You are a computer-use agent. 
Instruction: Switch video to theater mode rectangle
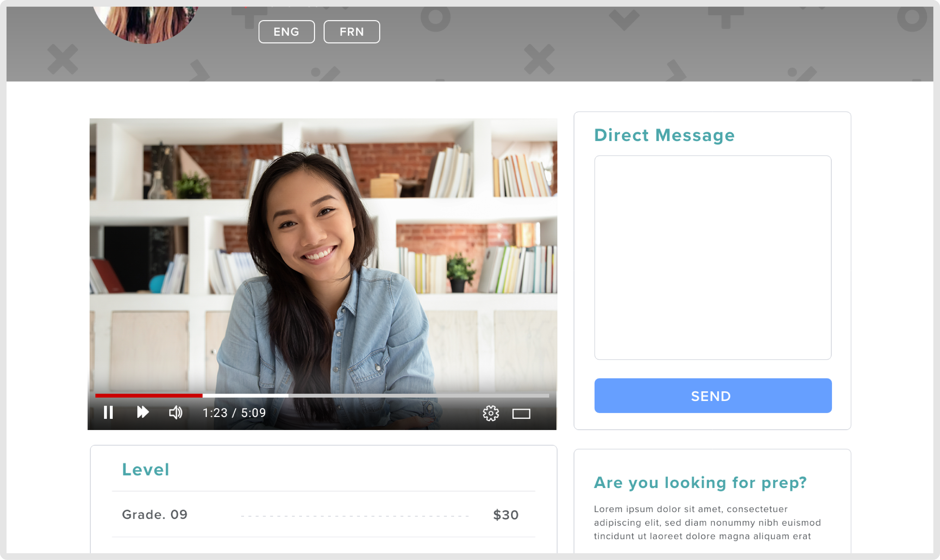521,414
